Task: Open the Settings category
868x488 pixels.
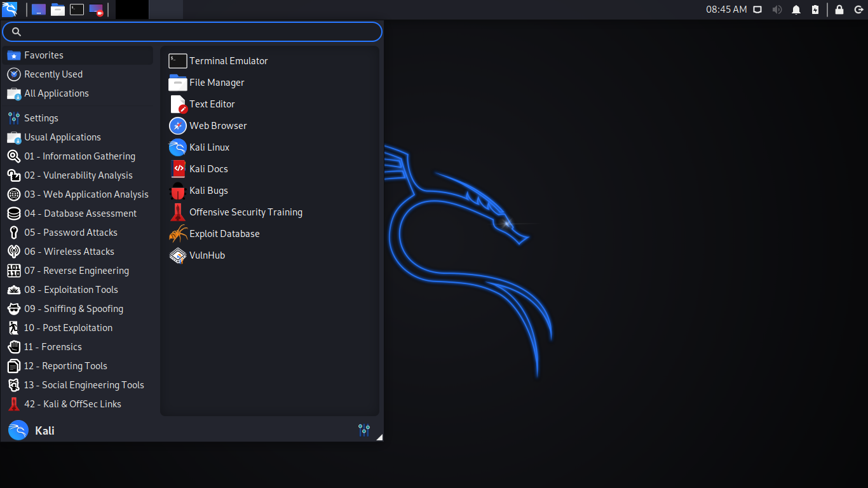Action: [78, 118]
